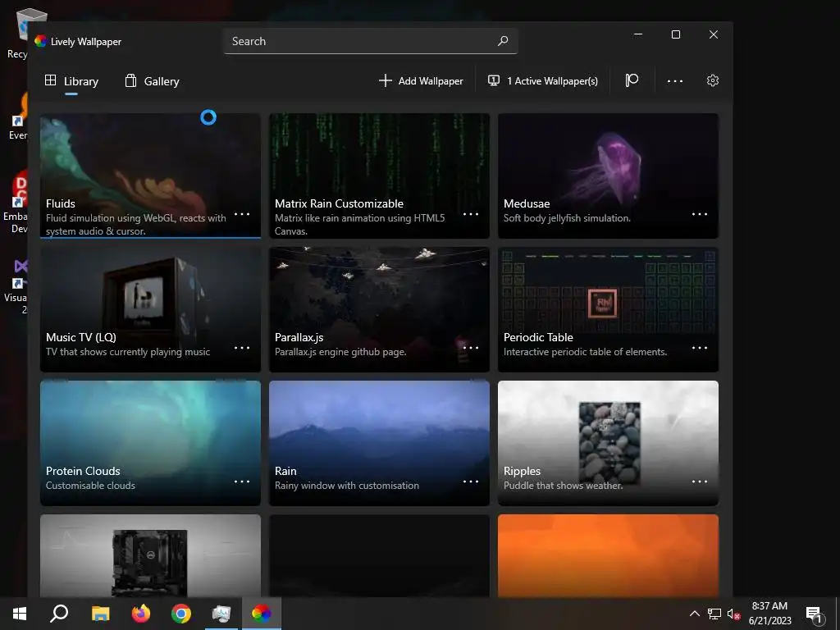Launch Google Chrome from taskbar

point(181,614)
